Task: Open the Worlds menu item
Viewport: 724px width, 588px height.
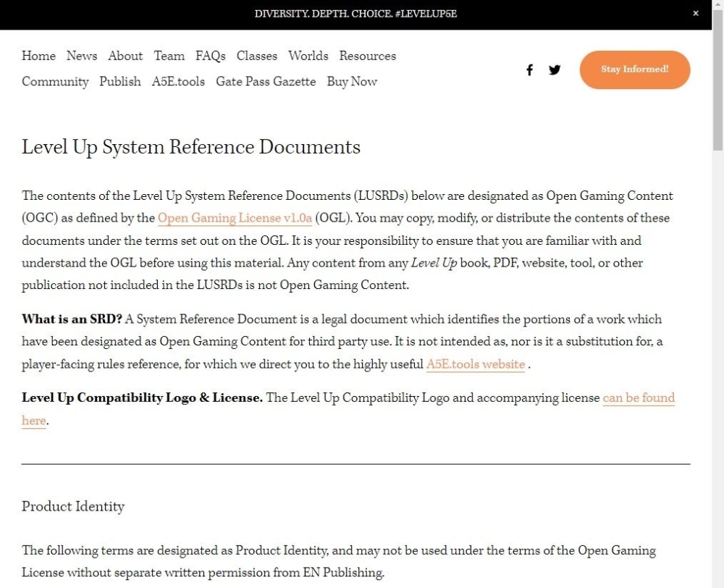Action: coord(308,56)
